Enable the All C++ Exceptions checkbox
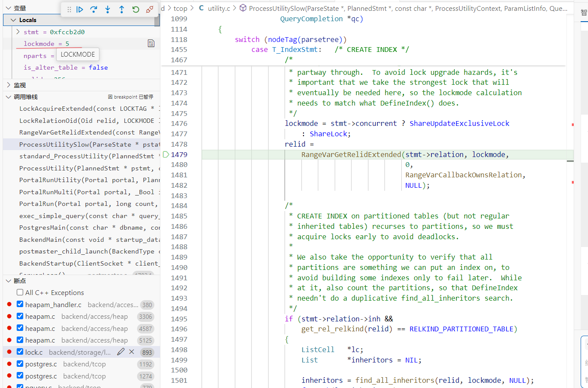The width and height of the screenshot is (588, 388). pos(20,292)
